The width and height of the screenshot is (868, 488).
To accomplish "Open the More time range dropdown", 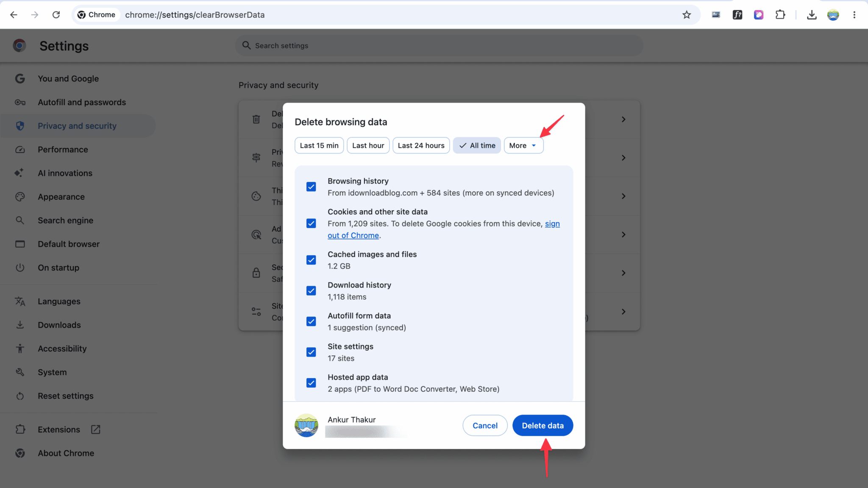I will (x=523, y=145).
